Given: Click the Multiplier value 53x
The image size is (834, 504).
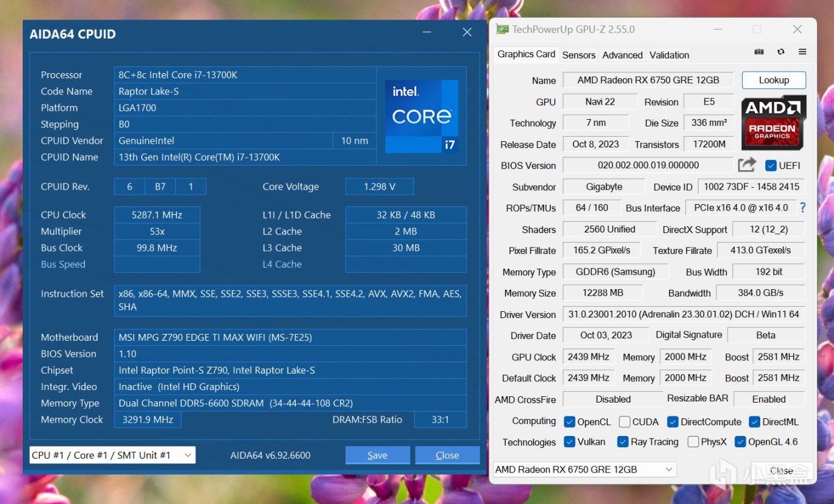Looking at the screenshot, I should point(157,231).
